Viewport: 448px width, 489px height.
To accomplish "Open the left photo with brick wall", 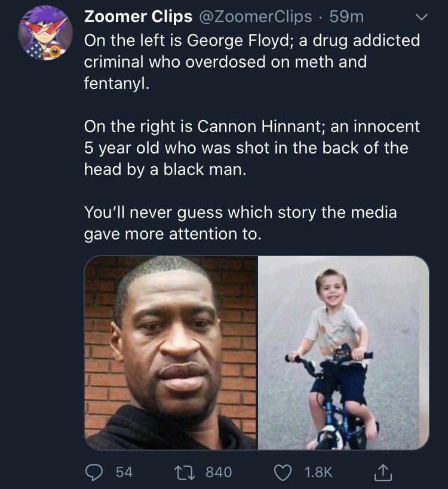I will click(171, 353).
